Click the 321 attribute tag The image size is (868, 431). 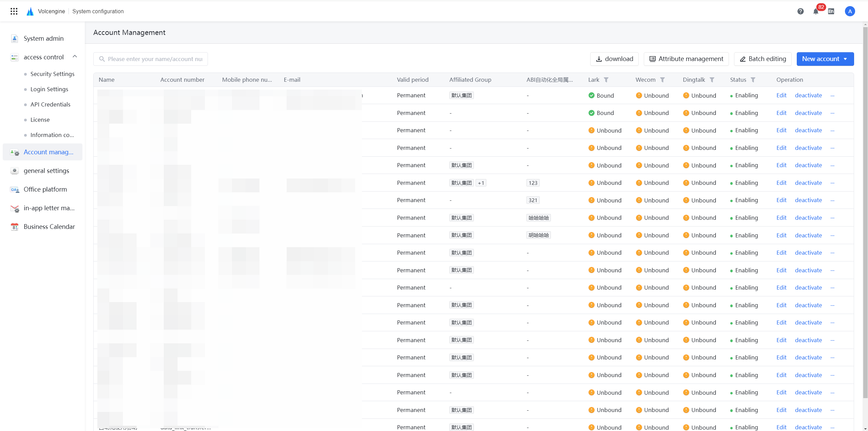pos(533,200)
